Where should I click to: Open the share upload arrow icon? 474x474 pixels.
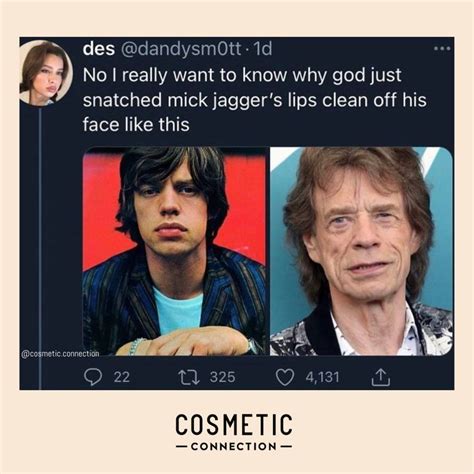click(x=381, y=377)
